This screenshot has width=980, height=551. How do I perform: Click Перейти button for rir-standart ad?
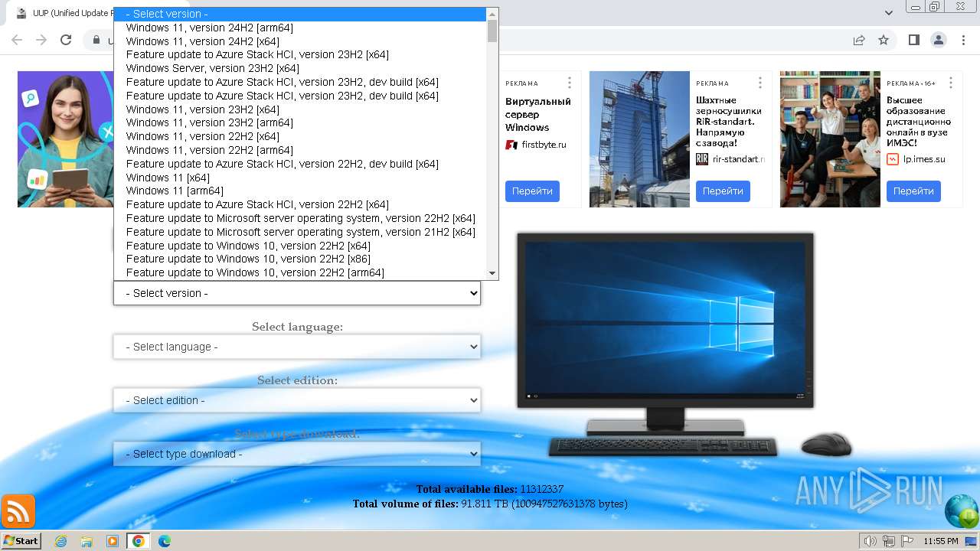pos(723,191)
